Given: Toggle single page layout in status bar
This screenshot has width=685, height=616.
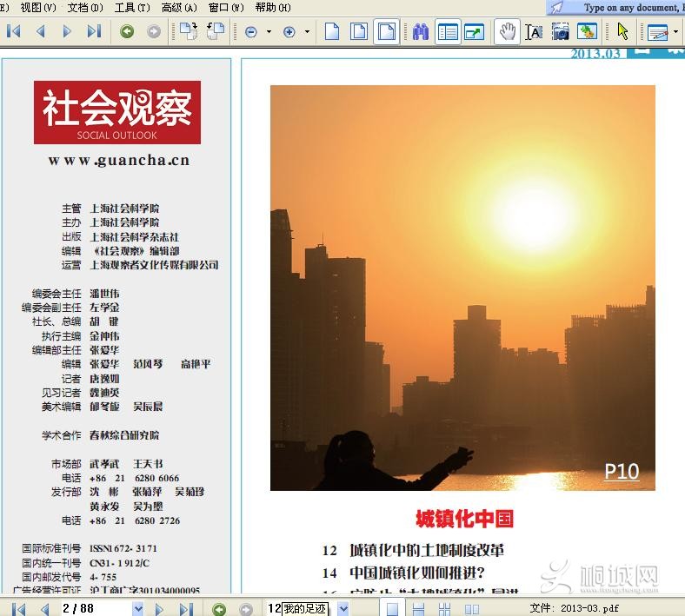Looking at the screenshot, I should (393, 609).
